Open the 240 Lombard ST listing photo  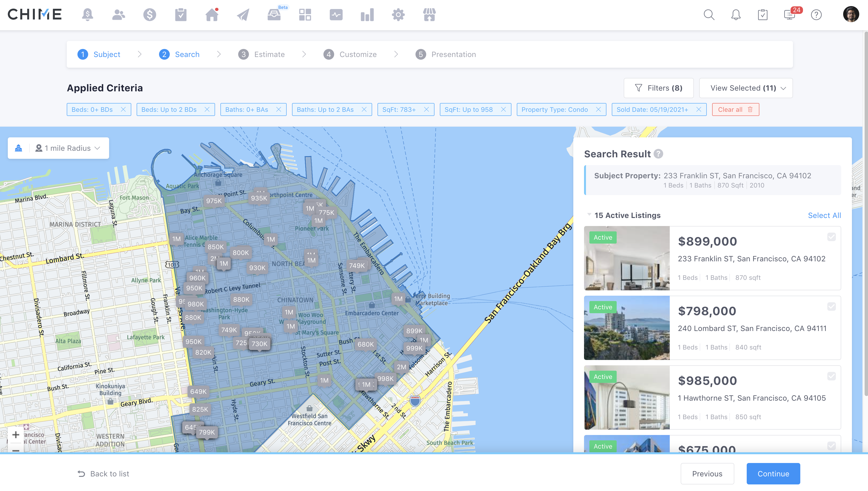click(627, 328)
